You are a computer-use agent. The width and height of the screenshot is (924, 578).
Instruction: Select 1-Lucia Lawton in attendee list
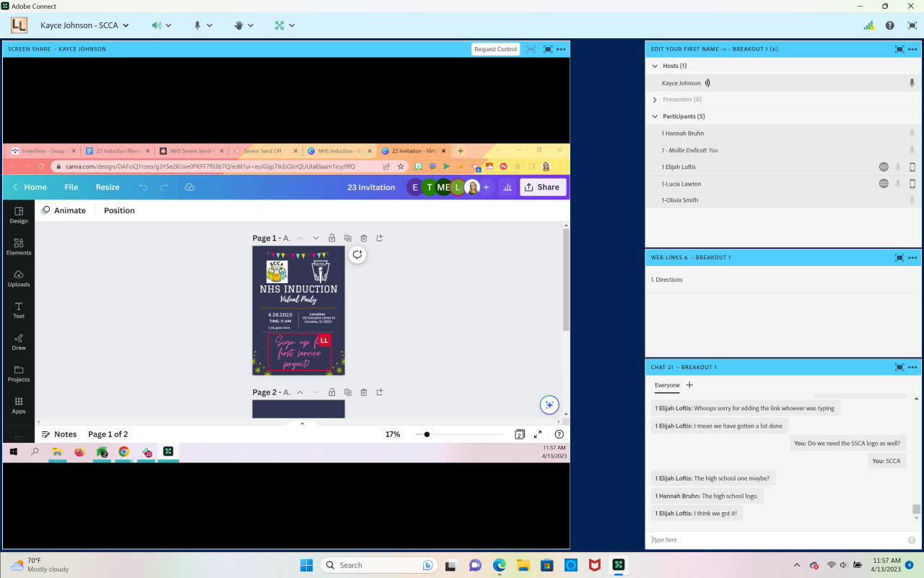coord(783,184)
